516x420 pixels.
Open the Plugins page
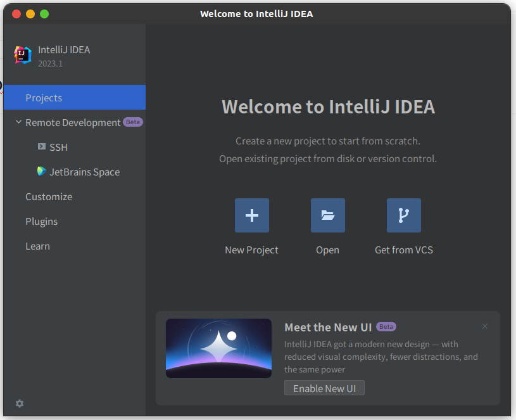click(41, 221)
